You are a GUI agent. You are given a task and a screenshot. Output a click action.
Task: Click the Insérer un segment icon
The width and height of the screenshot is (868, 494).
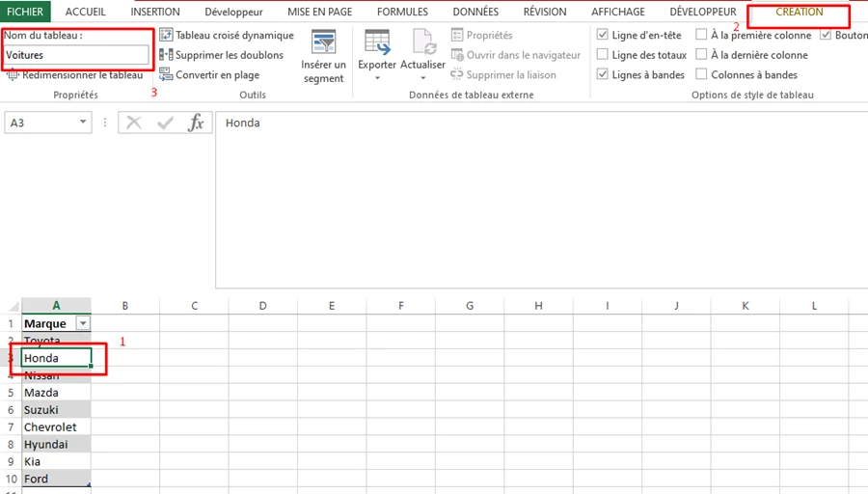(x=323, y=42)
